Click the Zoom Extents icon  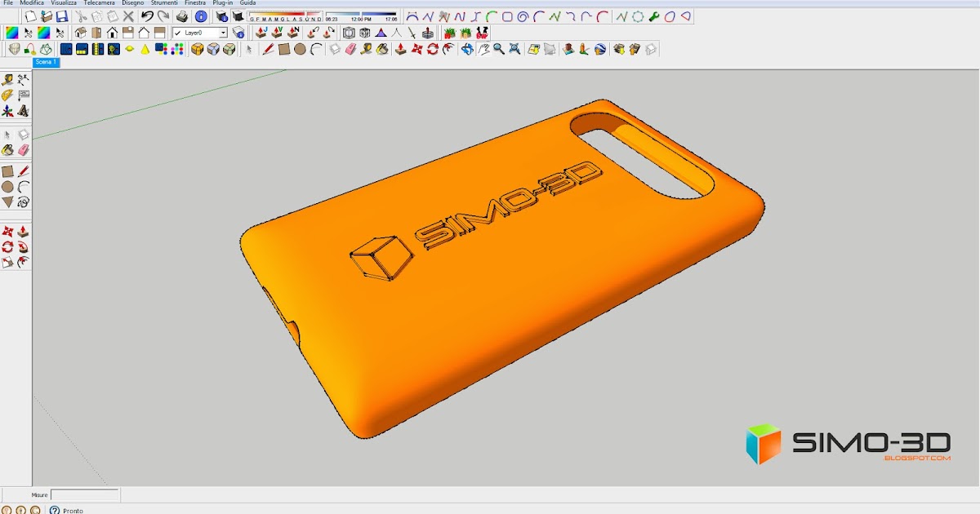point(514,49)
